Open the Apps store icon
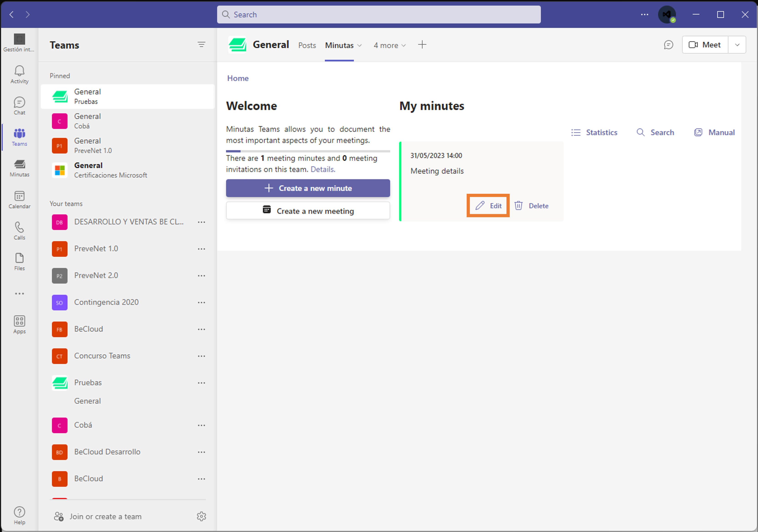The image size is (758, 532). click(19, 325)
